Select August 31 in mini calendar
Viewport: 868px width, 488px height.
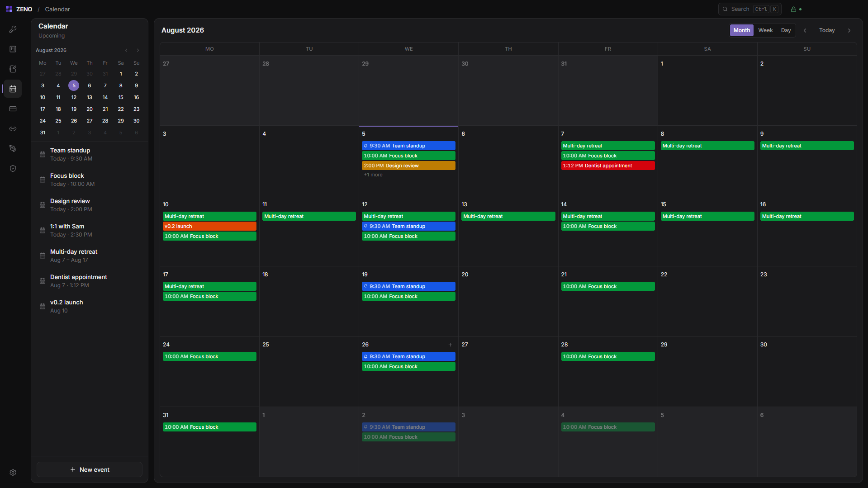[x=43, y=133]
